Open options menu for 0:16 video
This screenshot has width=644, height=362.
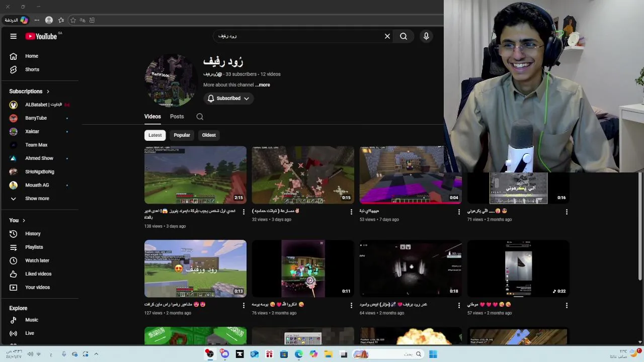coord(567,212)
